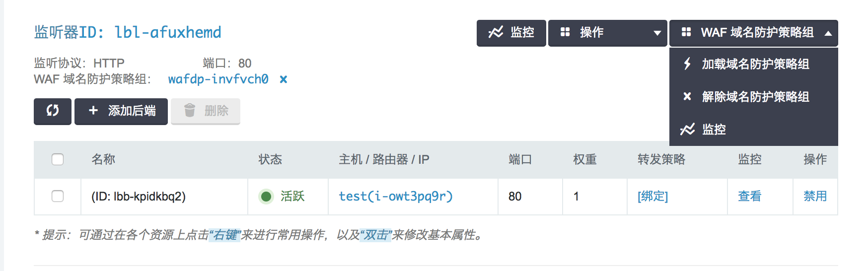Open the wafdp-invfvch0 policy group link
Image resolution: width=868 pixels, height=271 pixels.
coord(218,79)
